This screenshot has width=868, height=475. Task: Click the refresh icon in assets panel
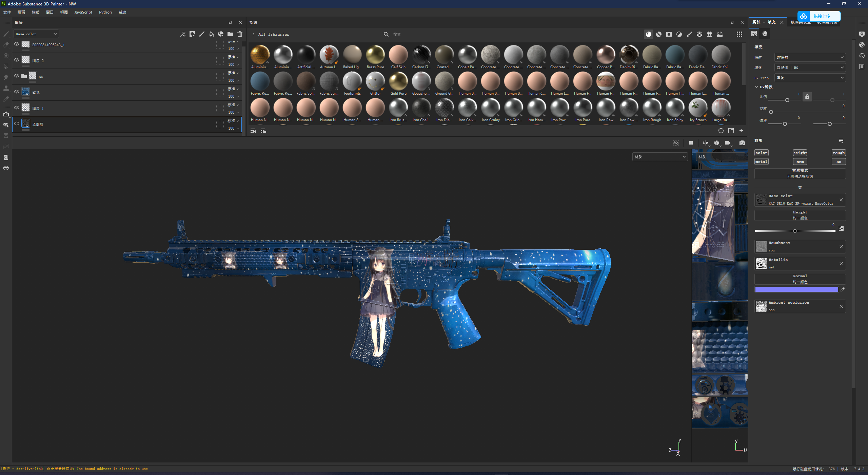point(721,131)
